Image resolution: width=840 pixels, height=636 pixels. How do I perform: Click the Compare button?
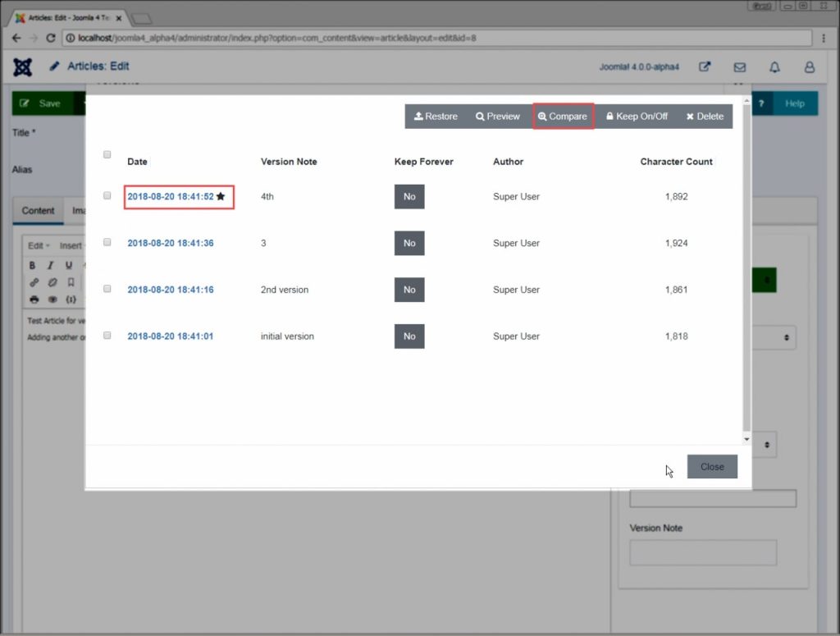(563, 117)
